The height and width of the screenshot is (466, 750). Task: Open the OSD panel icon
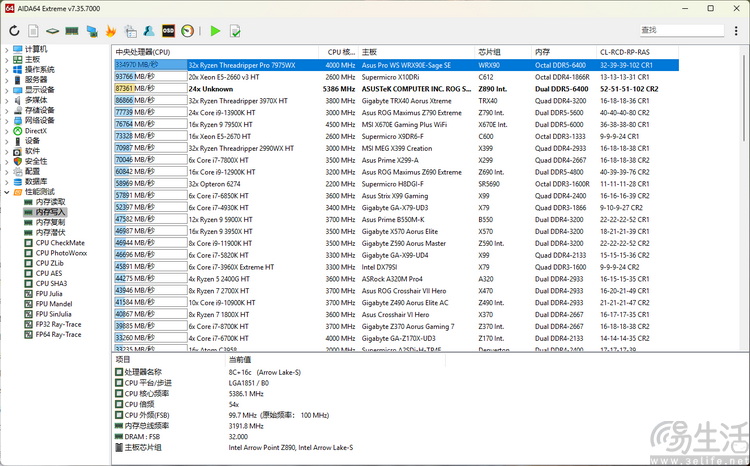point(168,31)
